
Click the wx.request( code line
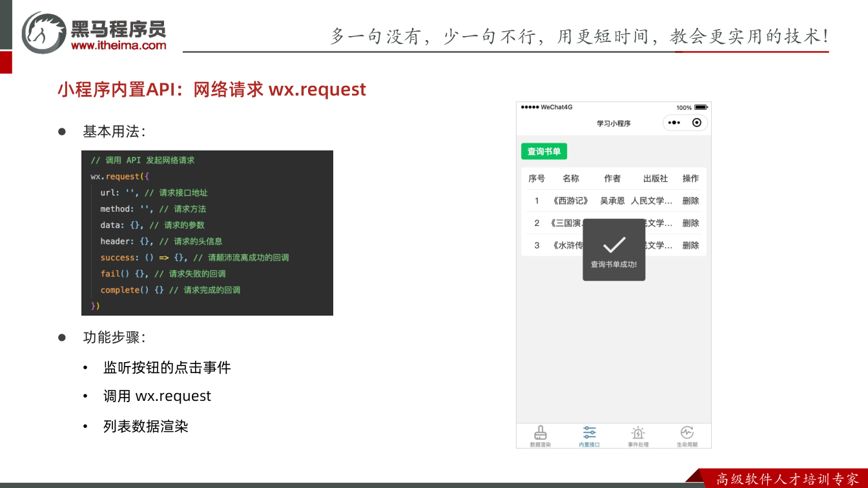click(120, 176)
